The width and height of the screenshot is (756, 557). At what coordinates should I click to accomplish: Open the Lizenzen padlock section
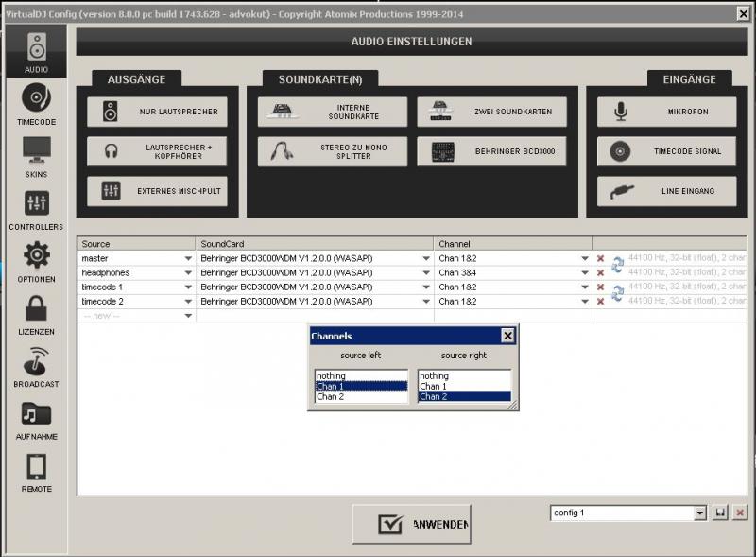click(36, 314)
